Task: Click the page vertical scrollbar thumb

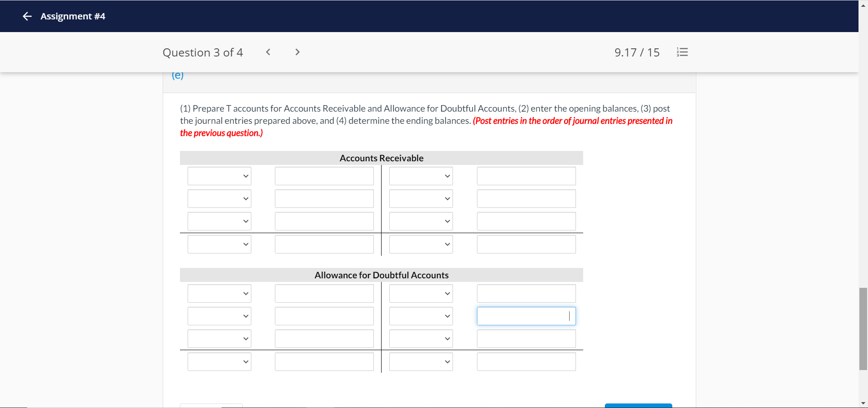Action: click(863, 328)
